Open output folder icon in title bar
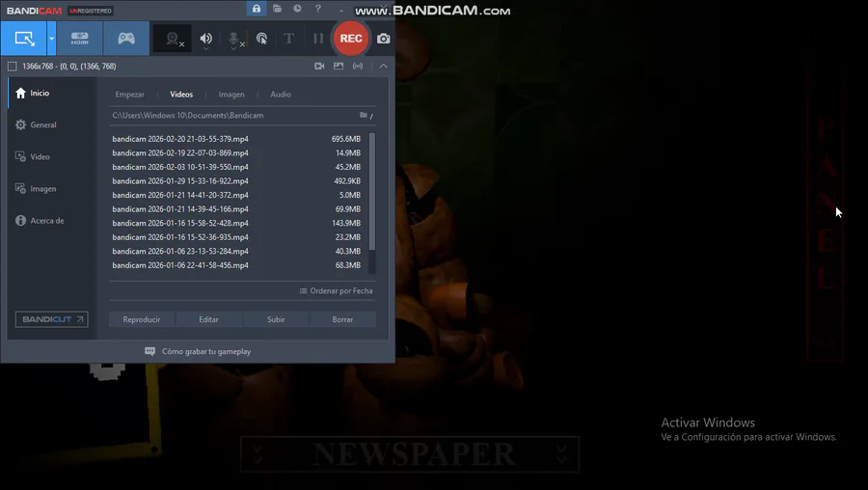This screenshot has width=868, height=490. [278, 9]
